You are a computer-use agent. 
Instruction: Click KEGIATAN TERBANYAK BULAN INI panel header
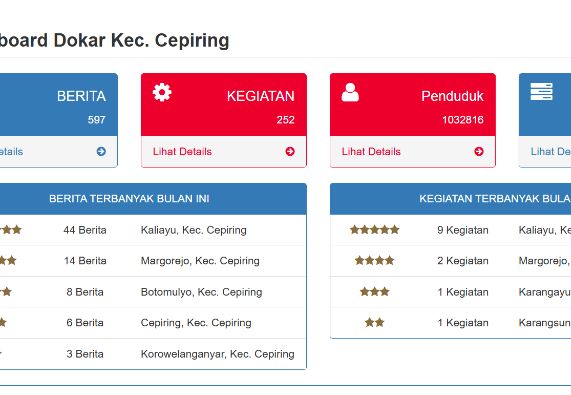[450, 199]
